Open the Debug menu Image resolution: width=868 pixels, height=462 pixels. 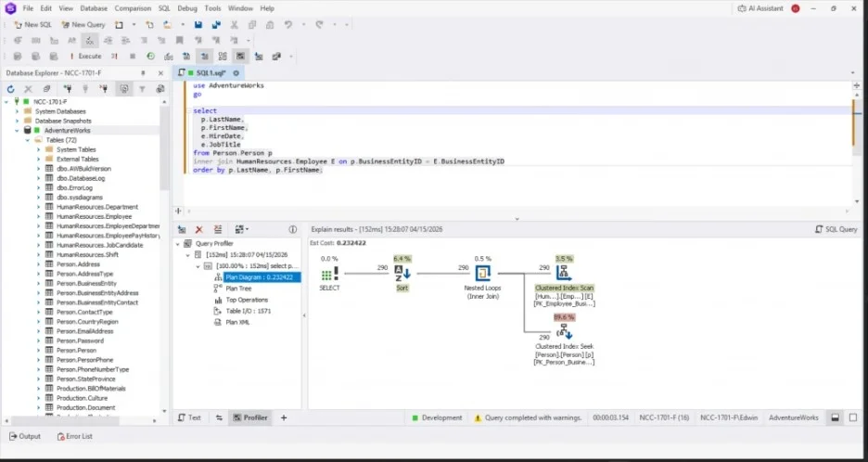(187, 8)
